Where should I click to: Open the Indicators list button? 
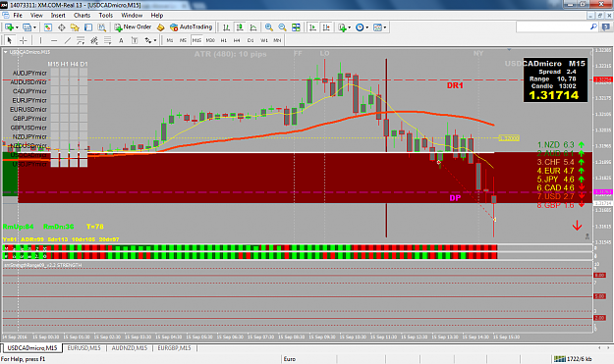(342, 27)
